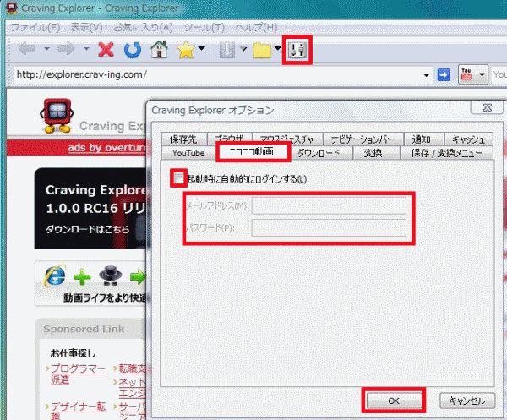Screen dimensions: 507x420
Task: Switch to the キャッシュ tab
Action: (x=468, y=139)
